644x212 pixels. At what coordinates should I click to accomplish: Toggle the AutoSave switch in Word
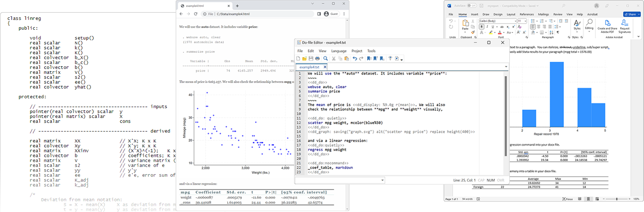click(x=472, y=5)
